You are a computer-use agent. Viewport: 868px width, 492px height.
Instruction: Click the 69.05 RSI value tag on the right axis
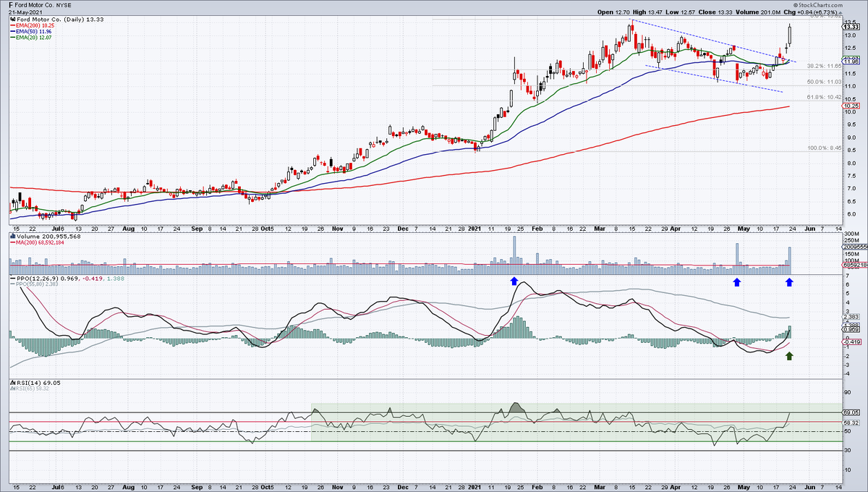point(851,412)
